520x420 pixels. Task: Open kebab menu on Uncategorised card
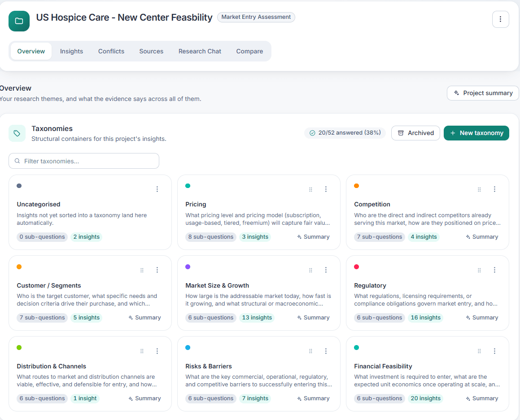157,189
